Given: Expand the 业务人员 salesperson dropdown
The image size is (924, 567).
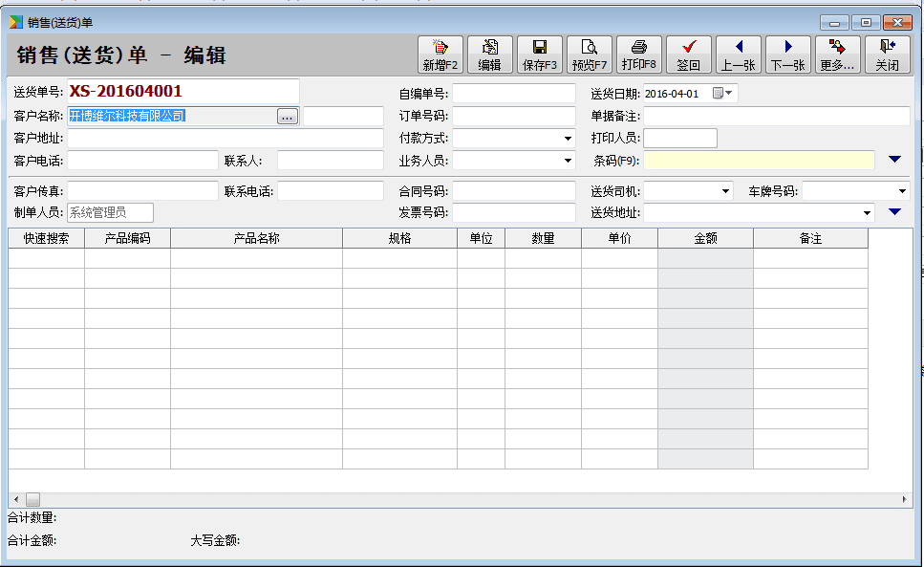Looking at the screenshot, I should (x=568, y=161).
